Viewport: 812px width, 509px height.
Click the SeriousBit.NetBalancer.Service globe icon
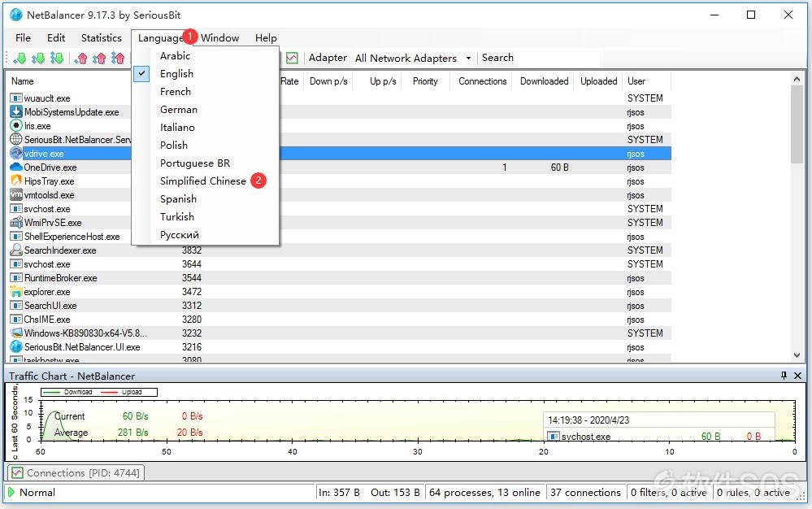click(x=16, y=139)
